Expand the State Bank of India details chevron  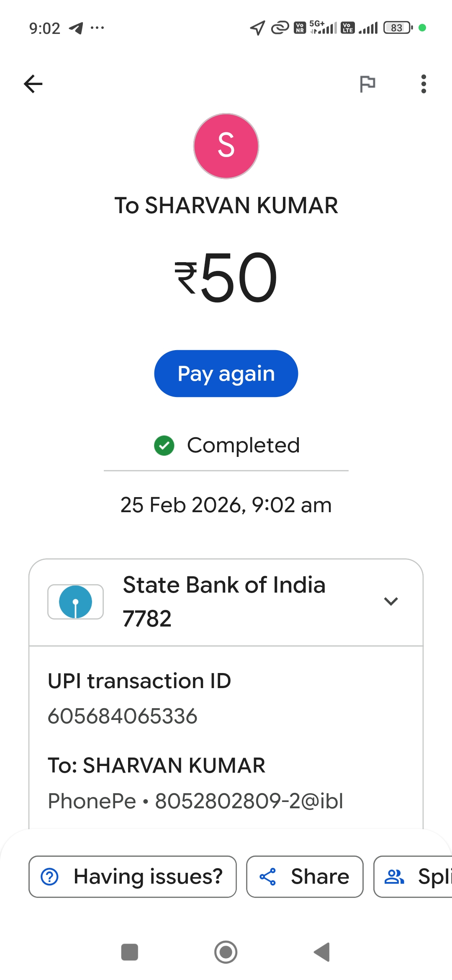tap(391, 601)
